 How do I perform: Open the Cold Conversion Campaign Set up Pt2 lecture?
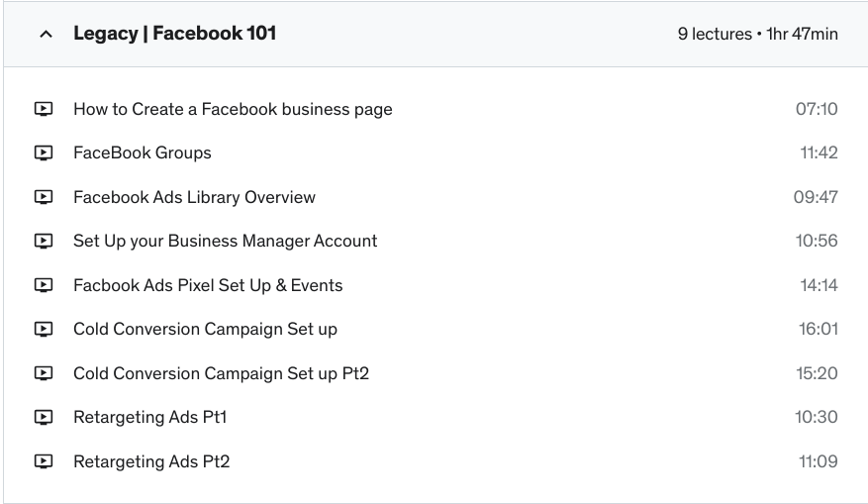tap(221, 373)
